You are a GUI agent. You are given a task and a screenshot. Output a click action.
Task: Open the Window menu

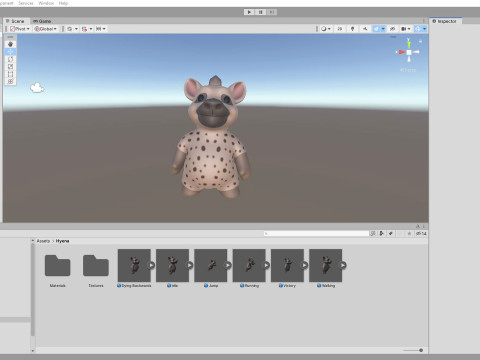point(46,3)
